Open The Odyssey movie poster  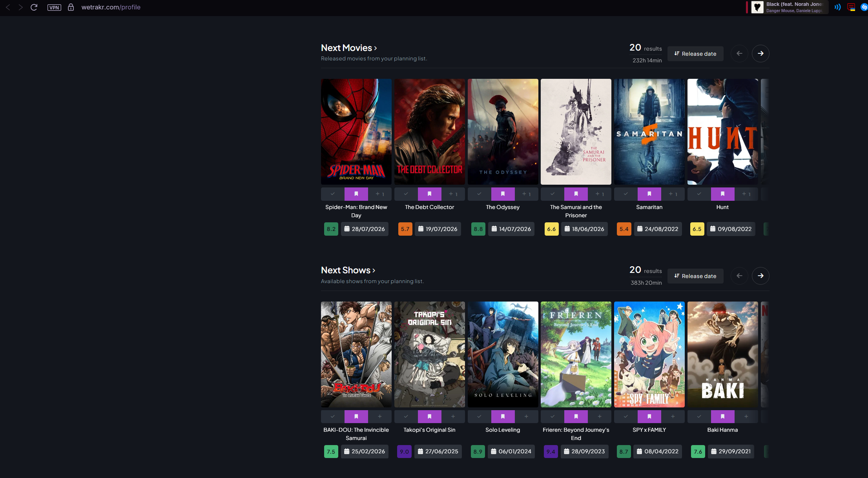[x=503, y=132]
